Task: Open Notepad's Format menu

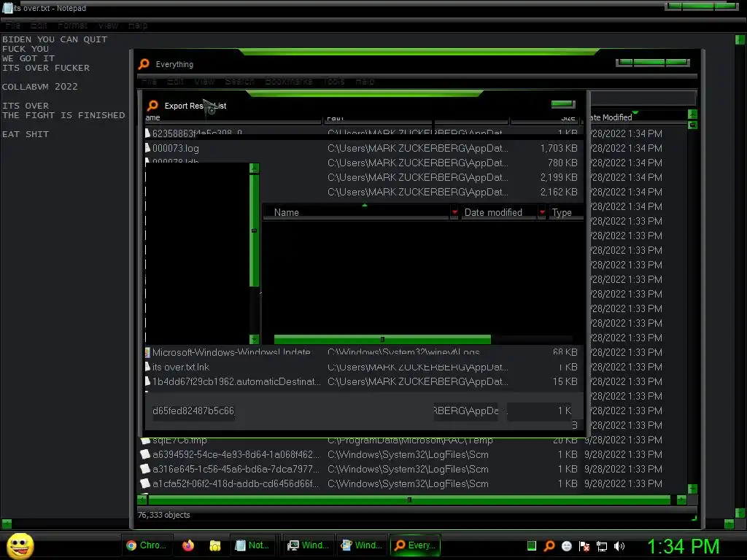Action: (72, 26)
